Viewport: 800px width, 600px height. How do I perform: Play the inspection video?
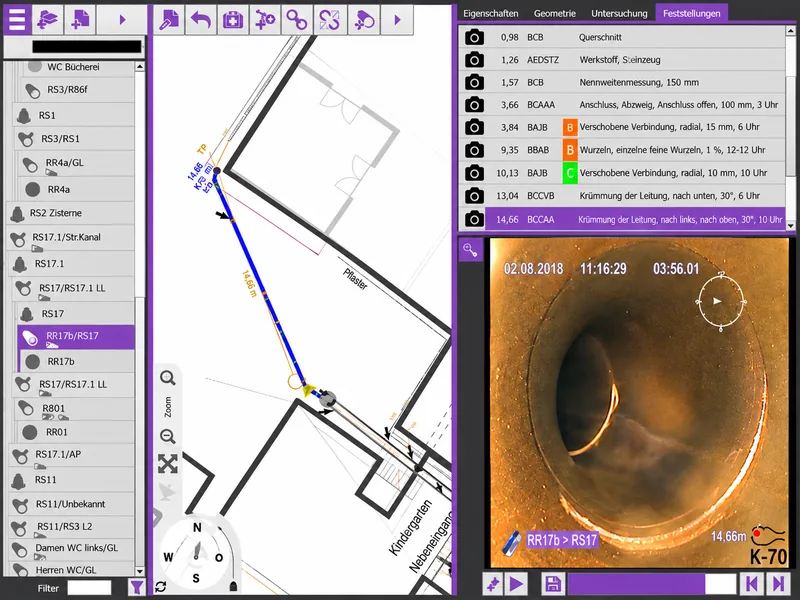pos(516,584)
